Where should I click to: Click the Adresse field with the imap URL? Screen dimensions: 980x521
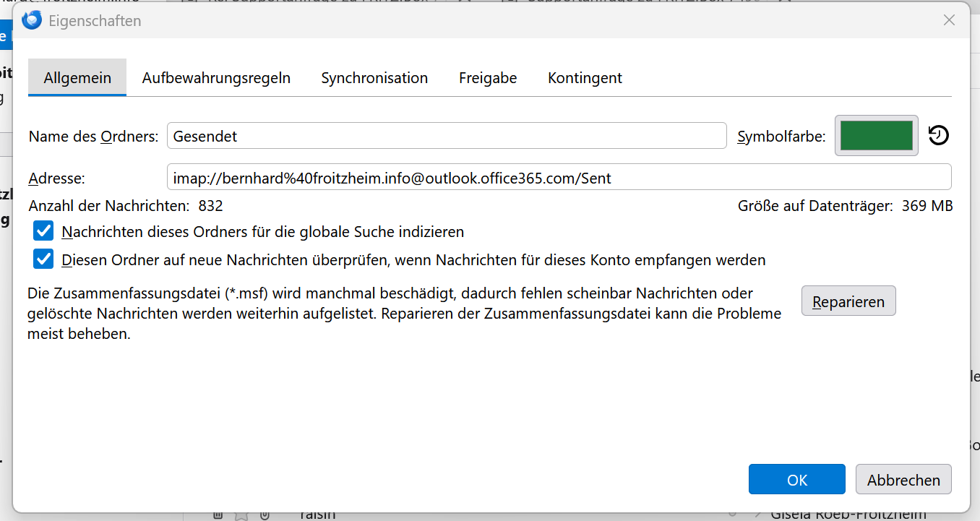click(559, 178)
